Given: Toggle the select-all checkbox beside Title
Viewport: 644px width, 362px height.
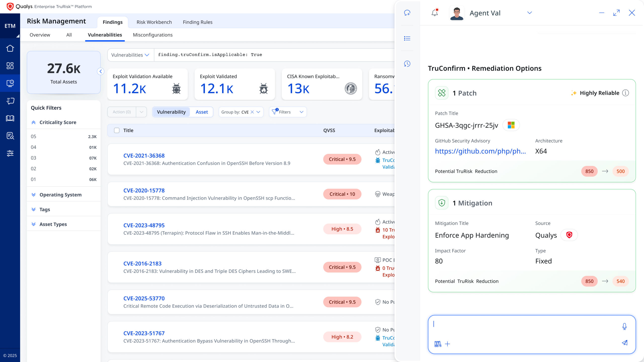Looking at the screenshot, I should 117,130.
